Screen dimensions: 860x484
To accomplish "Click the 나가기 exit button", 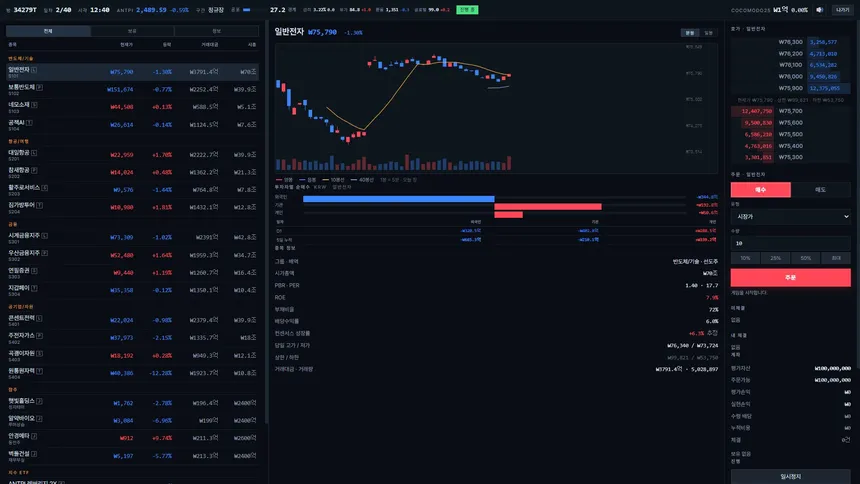I will (842, 10).
